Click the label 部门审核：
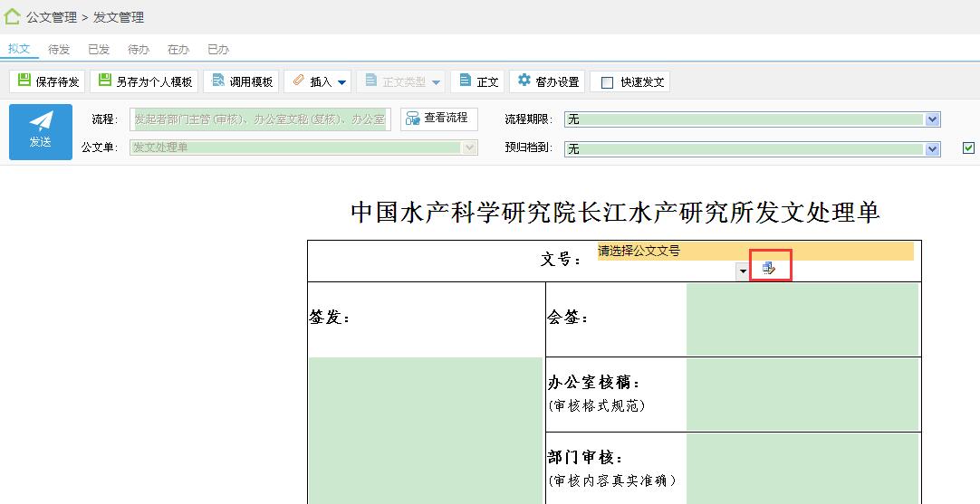Image resolution: width=980 pixels, height=504 pixels. (x=586, y=458)
